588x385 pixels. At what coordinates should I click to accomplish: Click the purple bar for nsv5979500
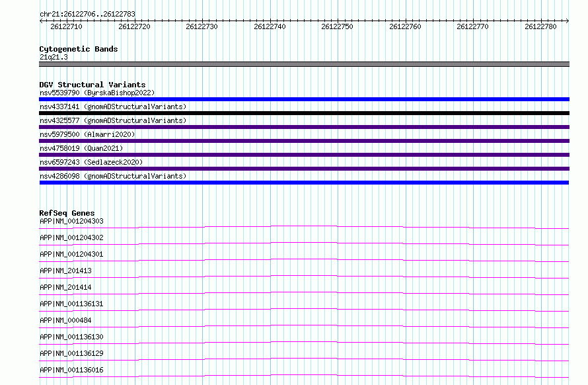coord(304,141)
